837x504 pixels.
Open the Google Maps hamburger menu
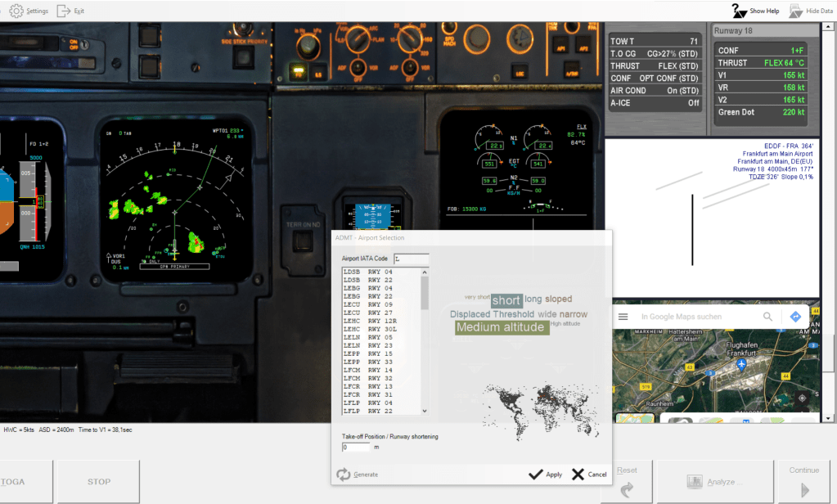tap(623, 317)
